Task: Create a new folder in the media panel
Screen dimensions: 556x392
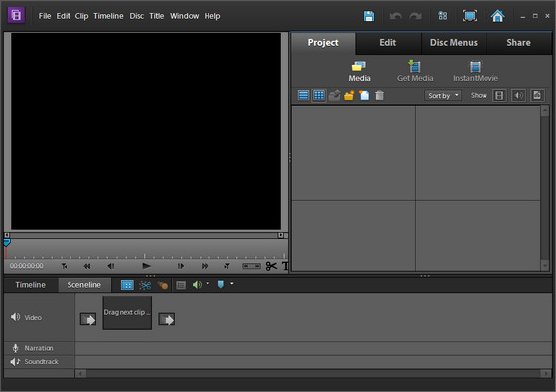Action: click(349, 95)
